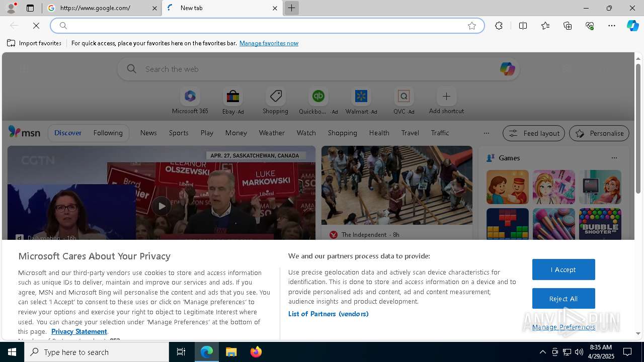
Task: Open the News category
Action: (148, 133)
